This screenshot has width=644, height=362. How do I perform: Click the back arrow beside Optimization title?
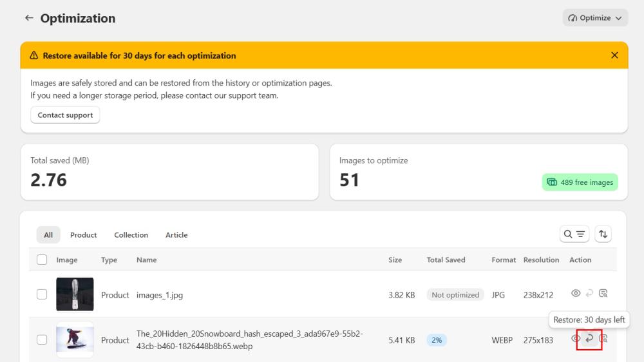(29, 18)
